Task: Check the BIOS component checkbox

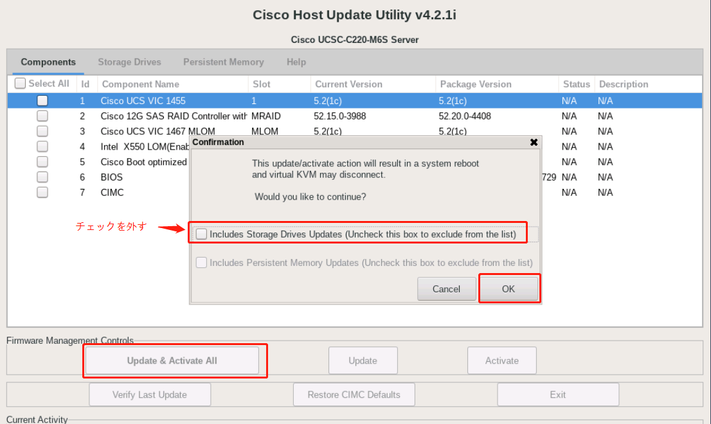Action: pyautogui.click(x=42, y=177)
